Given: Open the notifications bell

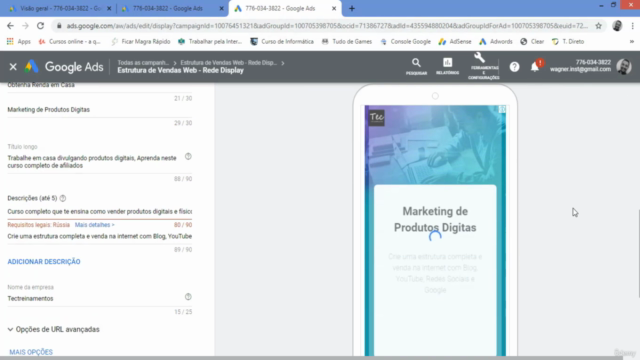Looking at the screenshot, I should pos(535,67).
